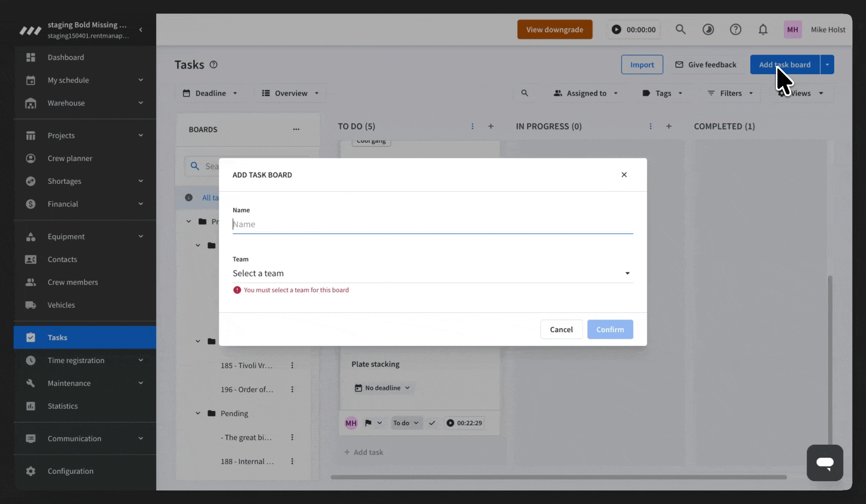Open Tags filter dropdown
Image resolution: width=866 pixels, height=504 pixels.
(663, 93)
